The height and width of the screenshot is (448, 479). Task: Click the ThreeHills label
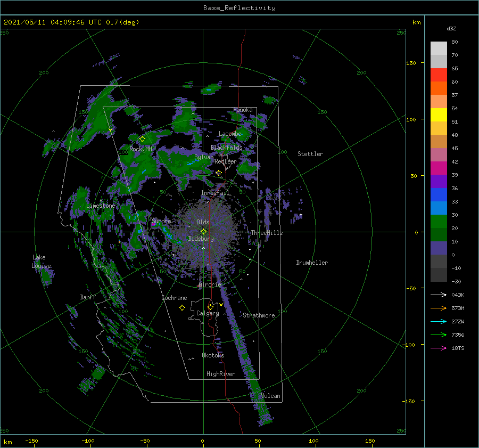[267, 233]
